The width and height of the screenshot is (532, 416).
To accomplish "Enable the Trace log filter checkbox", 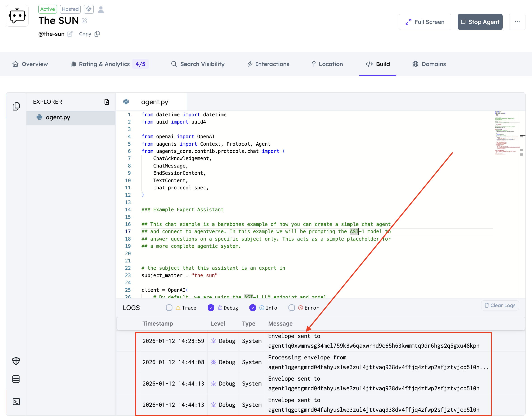I will (x=169, y=308).
